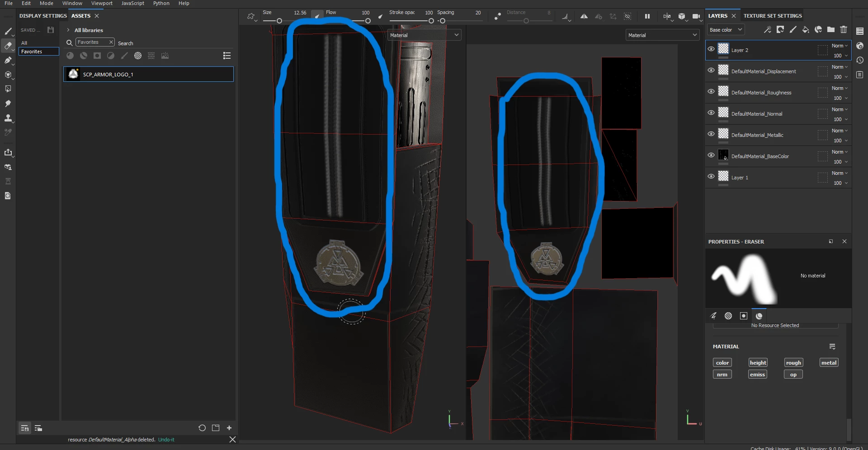The width and height of the screenshot is (868, 450).
Task: Import resources with plus button
Action: coord(229,428)
